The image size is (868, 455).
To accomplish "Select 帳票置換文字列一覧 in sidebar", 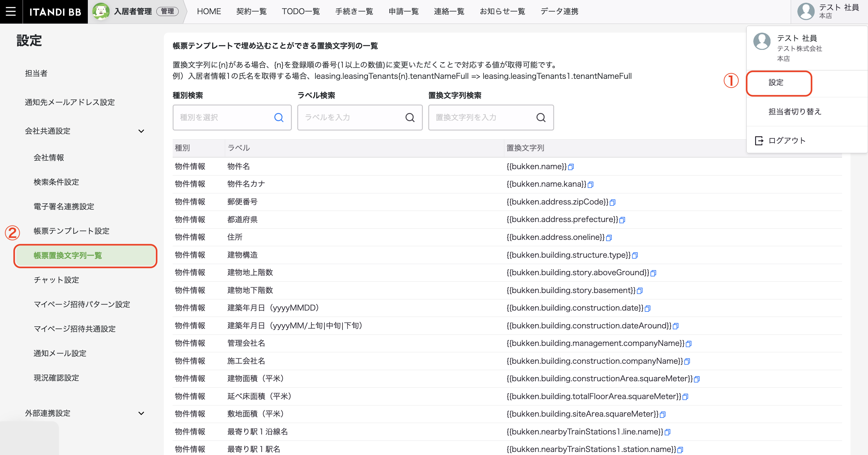I will tap(86, 256).
